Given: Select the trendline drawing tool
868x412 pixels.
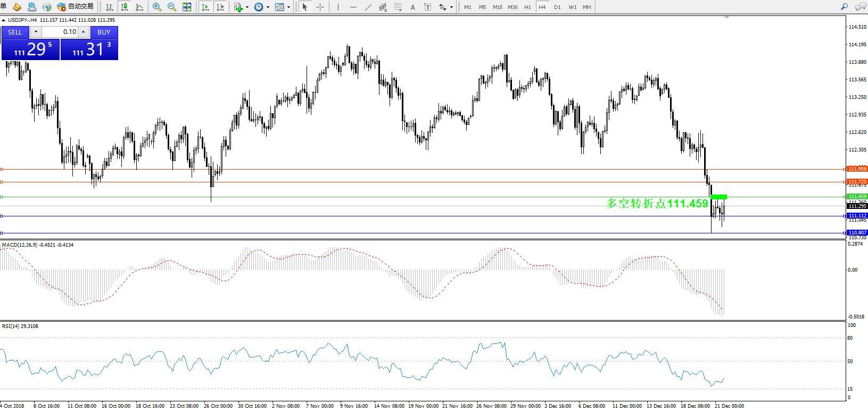Looking at the screenshot, I should [x=368, y=7].
